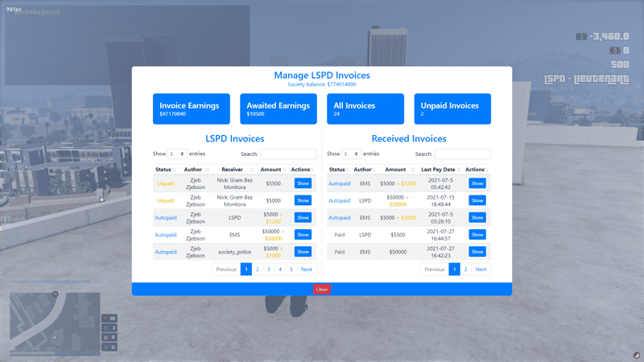Focus the LSPD Invoices search field
The height and width of the screenshot is (362, 644).
pos(288,154)
